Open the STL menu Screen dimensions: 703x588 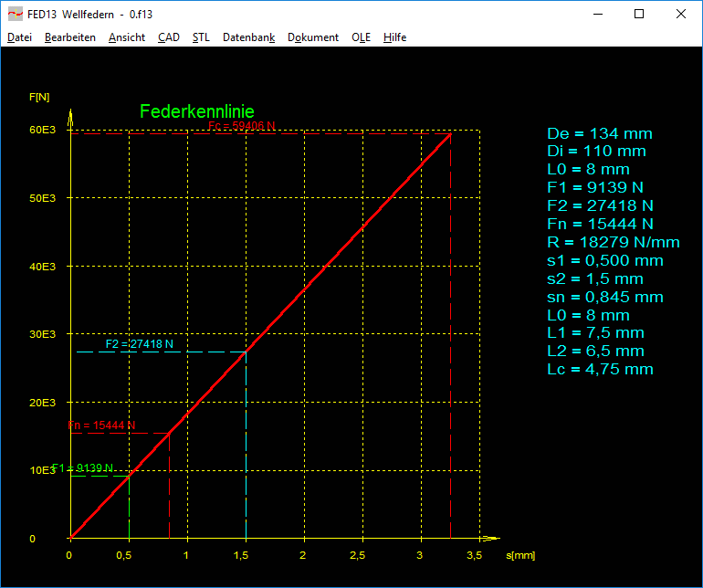pyautogui.click(x=201, y=37)
